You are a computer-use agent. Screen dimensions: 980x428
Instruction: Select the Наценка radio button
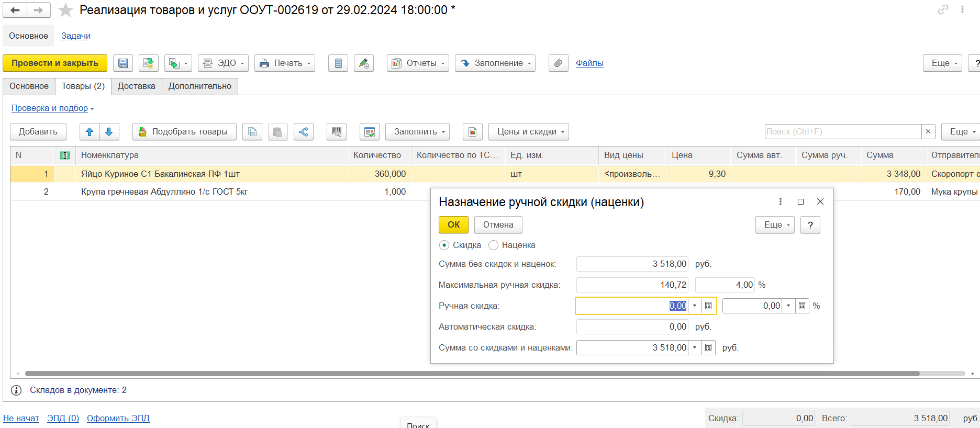pos(493,245)
